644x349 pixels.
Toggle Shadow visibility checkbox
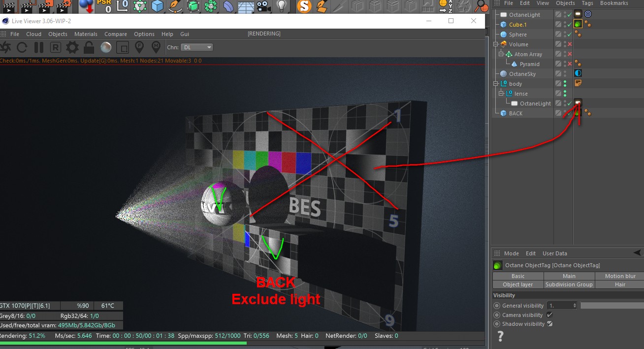[549, 324]
